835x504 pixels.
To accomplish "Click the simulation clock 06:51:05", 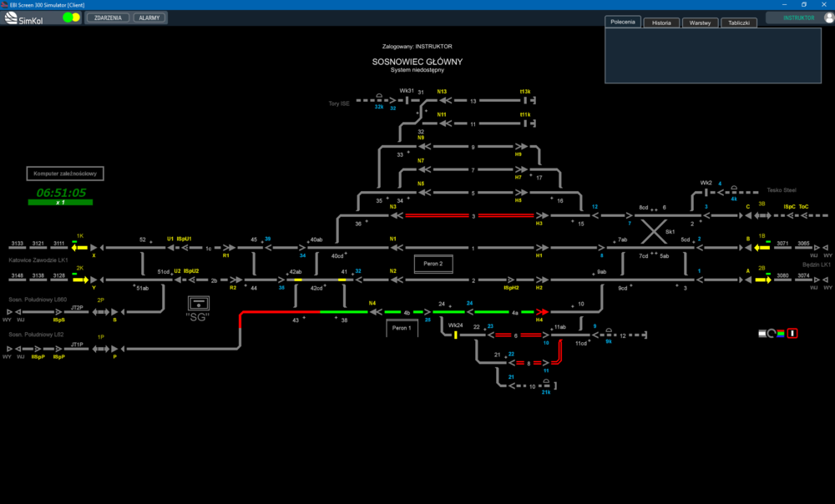I will 61,193.
